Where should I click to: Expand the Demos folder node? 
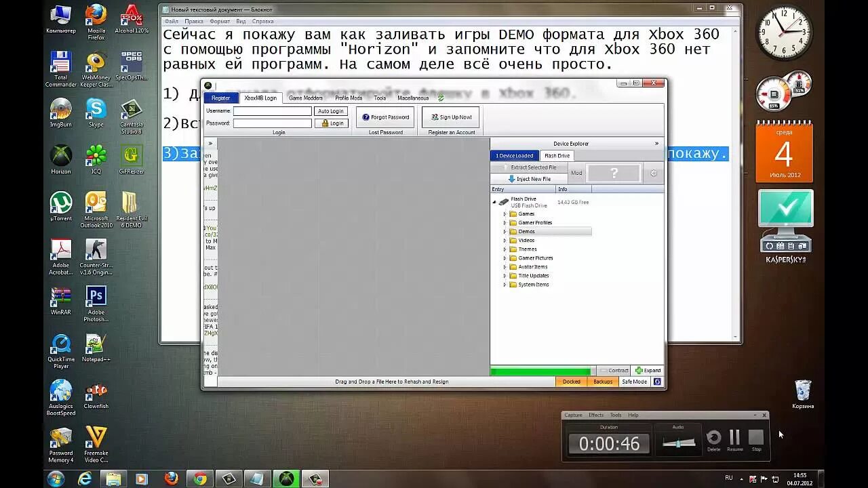point(505,232)
